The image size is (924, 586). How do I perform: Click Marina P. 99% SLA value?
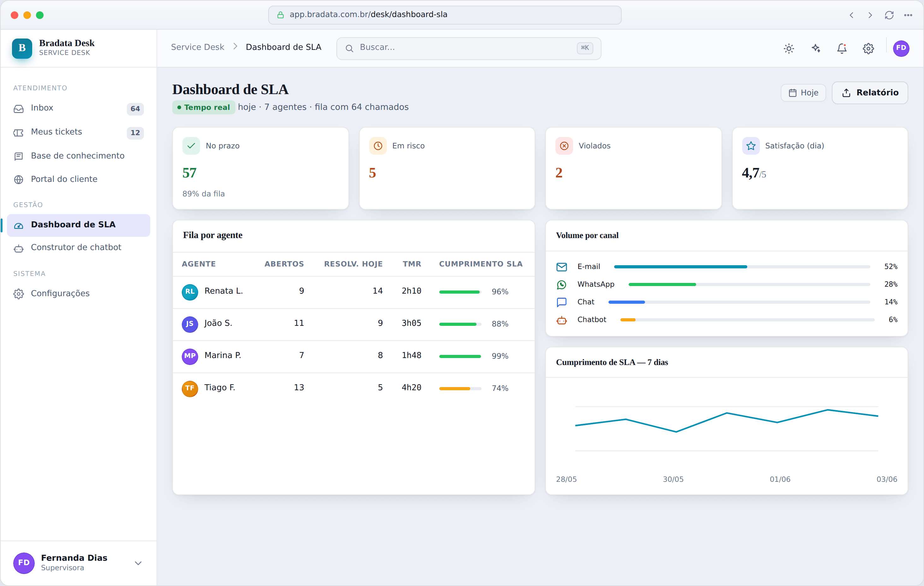(x=500, y=356)
